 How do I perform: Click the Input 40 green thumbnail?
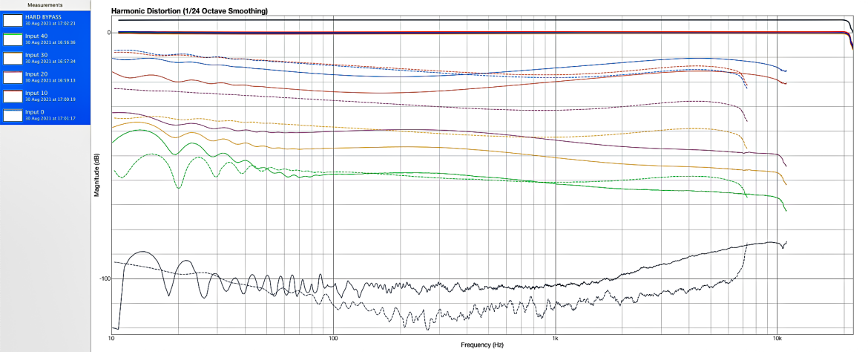12,39
